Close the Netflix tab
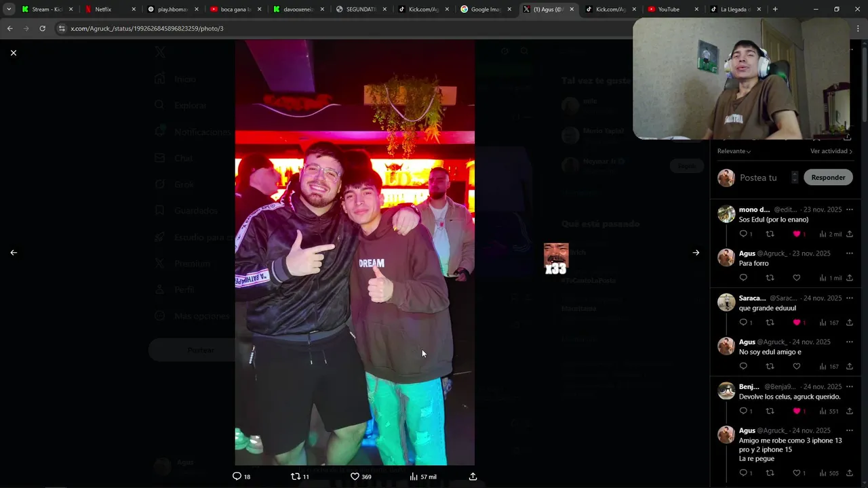Image resolution: width=868 pixels, height=488 pixels. point(133,9)
